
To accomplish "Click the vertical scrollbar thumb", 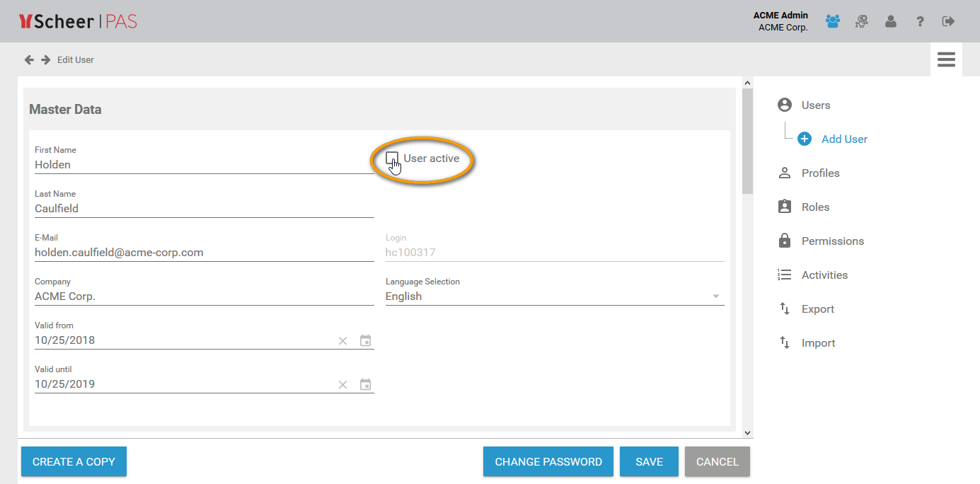I will [747, 142].
